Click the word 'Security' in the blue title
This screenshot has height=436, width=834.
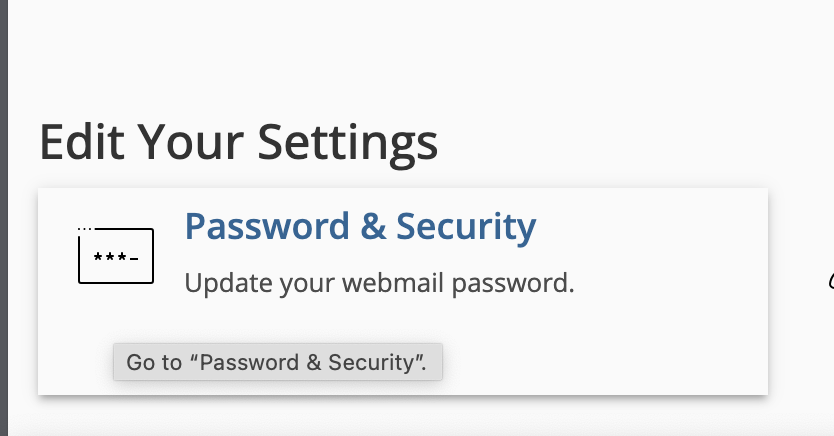point(466,227)
